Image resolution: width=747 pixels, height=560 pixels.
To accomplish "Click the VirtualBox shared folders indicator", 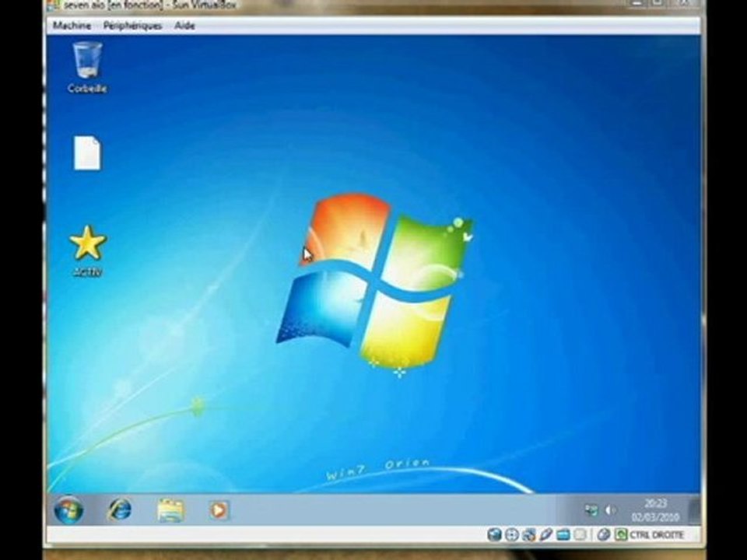I will coord(563,535).
